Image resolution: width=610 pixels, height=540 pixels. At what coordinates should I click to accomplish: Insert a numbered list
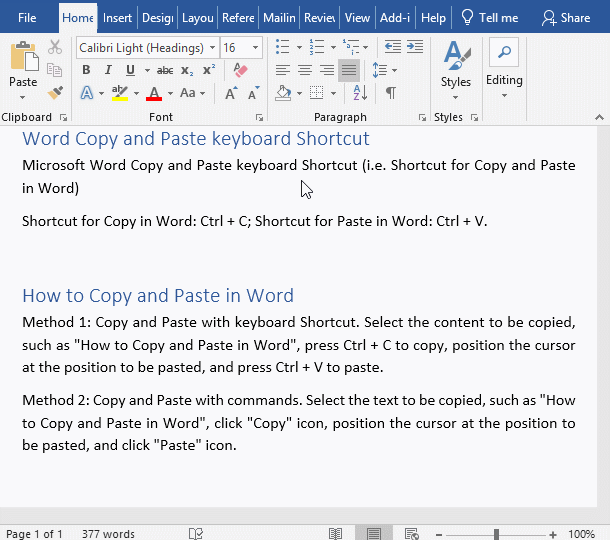tap(317, 47)
